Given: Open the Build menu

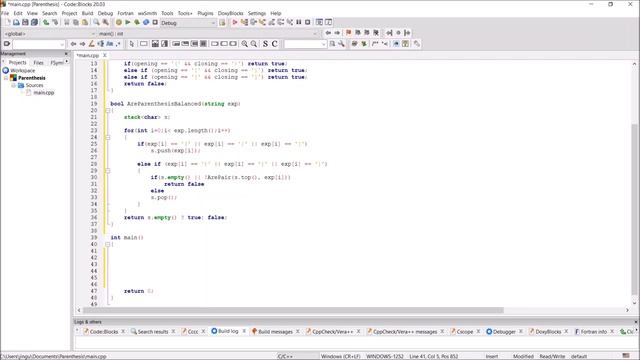Looking at the screenshot, I should (87, 13).
